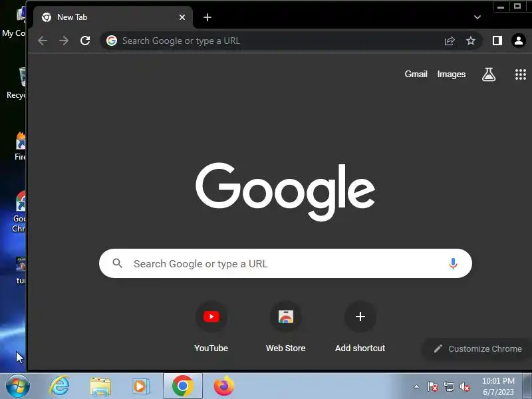This screenshot has height=399, width=532.
Task: Expand the tab search chevron
Action: (x=477, y=17)
